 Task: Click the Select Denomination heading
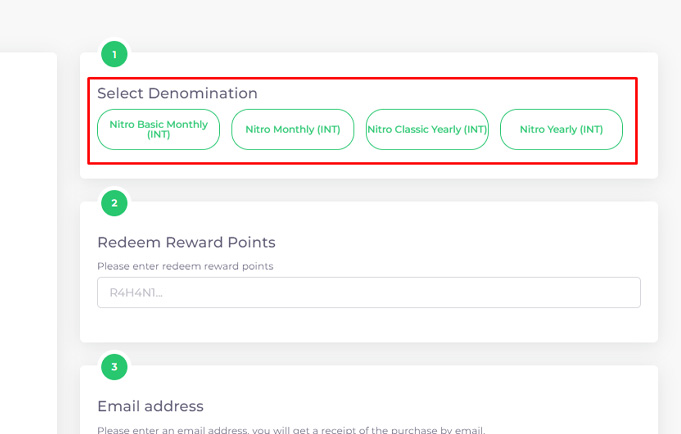[x=177, y=93]
